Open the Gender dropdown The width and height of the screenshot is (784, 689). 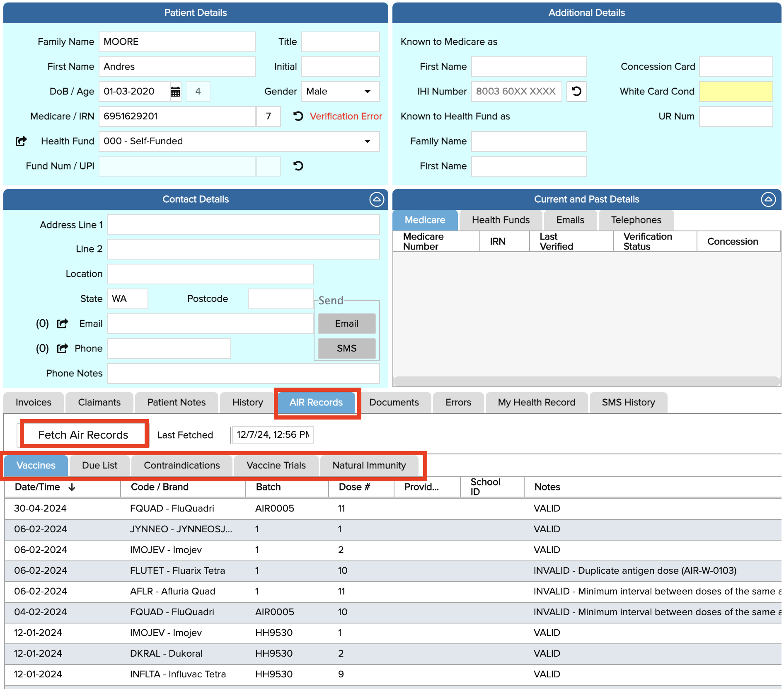(367, 92)
